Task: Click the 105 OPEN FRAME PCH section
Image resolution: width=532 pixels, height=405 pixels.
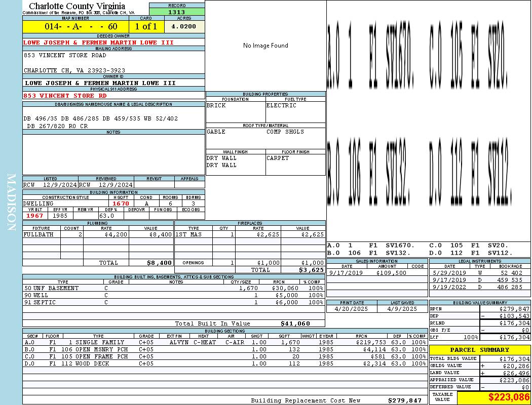Action: [225, 356]
